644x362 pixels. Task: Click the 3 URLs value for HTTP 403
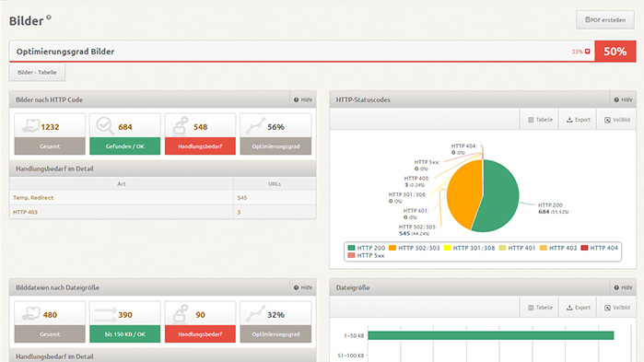(x=239, y=212)
